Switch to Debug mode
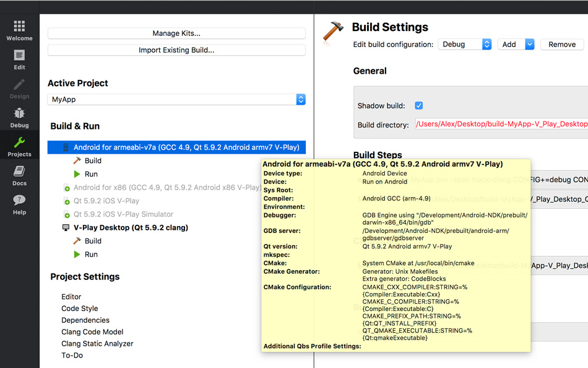Screen dimensions: 588x368 (20, 118)
